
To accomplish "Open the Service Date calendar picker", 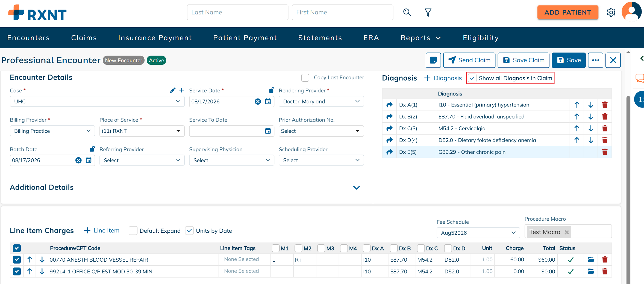I will point(268,102).
